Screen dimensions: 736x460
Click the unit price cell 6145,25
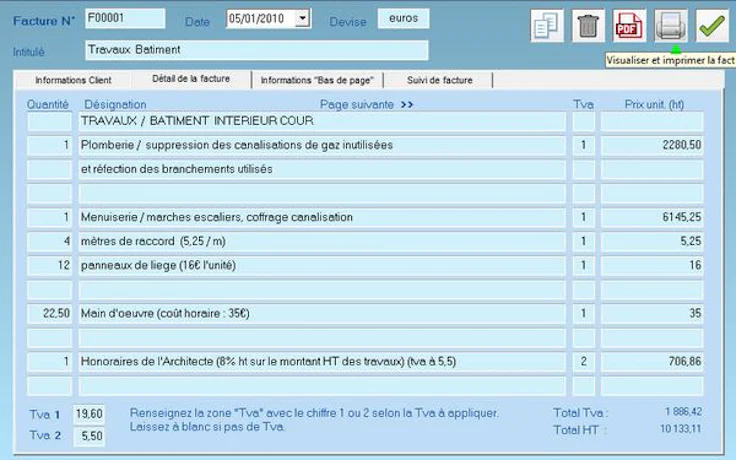[x=652, y=217]
